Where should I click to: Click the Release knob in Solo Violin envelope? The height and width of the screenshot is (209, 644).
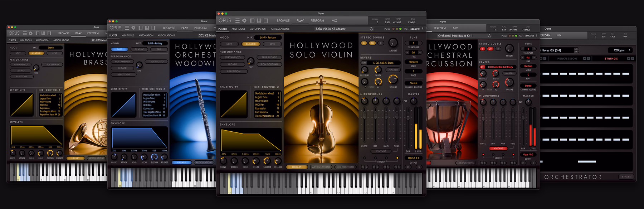[x=278, y=161]
